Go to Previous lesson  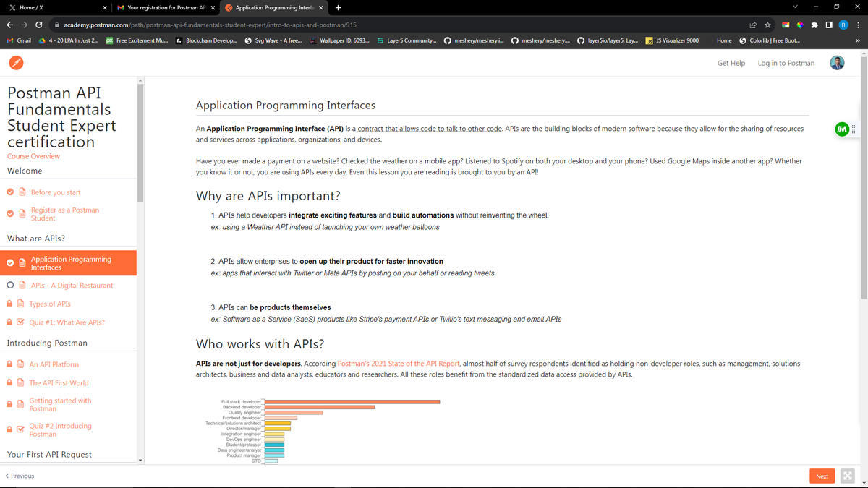coord(20,476)
